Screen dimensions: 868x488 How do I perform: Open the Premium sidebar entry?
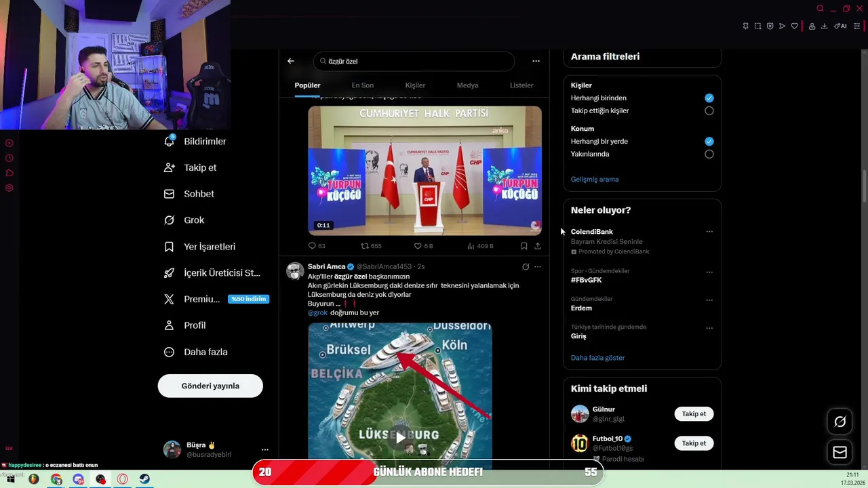216,299
